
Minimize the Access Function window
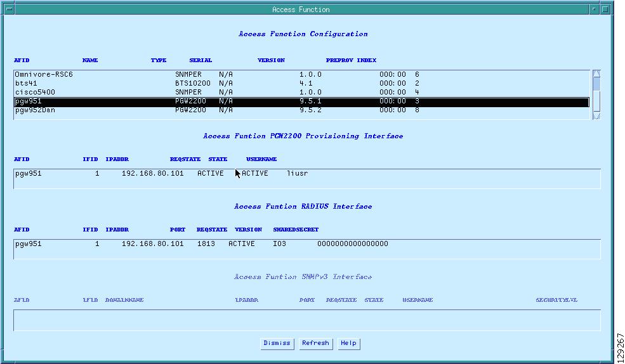[x=593, y=9]
